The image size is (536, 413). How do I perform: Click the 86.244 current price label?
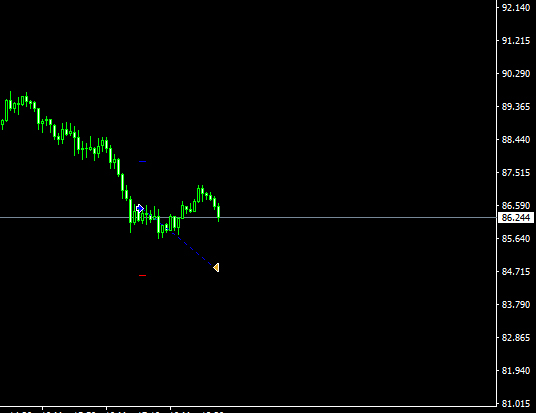tap(516, 217)
